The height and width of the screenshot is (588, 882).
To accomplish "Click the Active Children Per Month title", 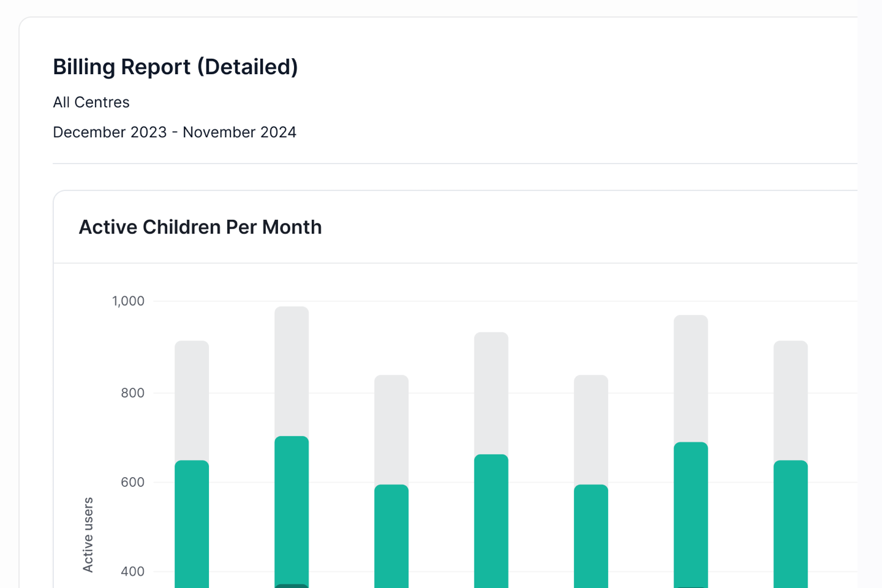I will pos(200,227).
